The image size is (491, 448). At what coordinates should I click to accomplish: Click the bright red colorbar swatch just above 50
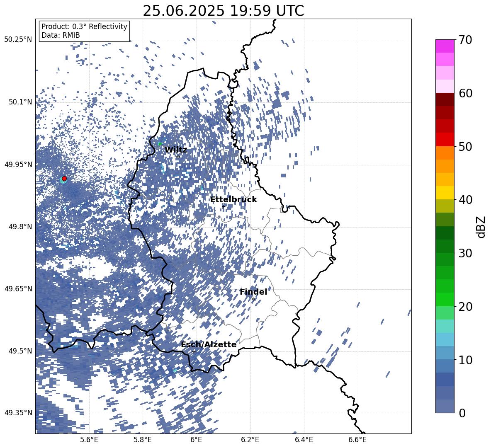(x=445, y=140)
